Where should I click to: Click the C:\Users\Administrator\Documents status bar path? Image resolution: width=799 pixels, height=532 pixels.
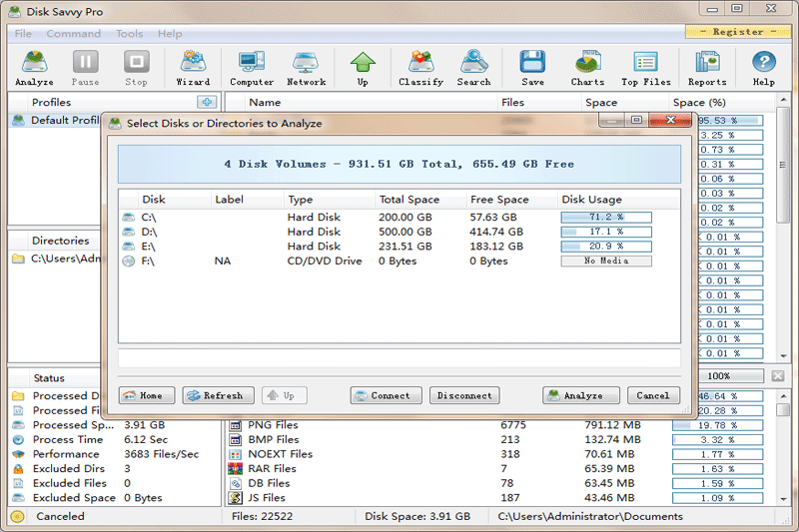tap(590, 516)
